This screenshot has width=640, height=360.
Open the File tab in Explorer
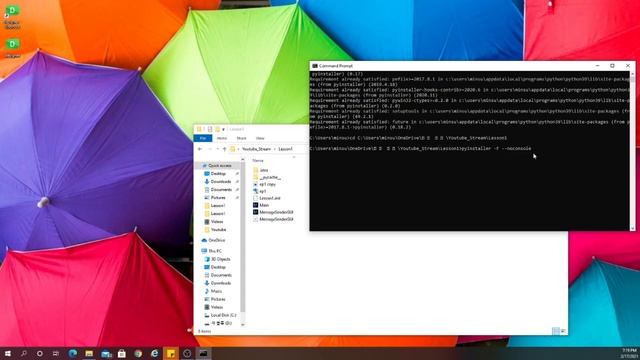tap(203, 138)
